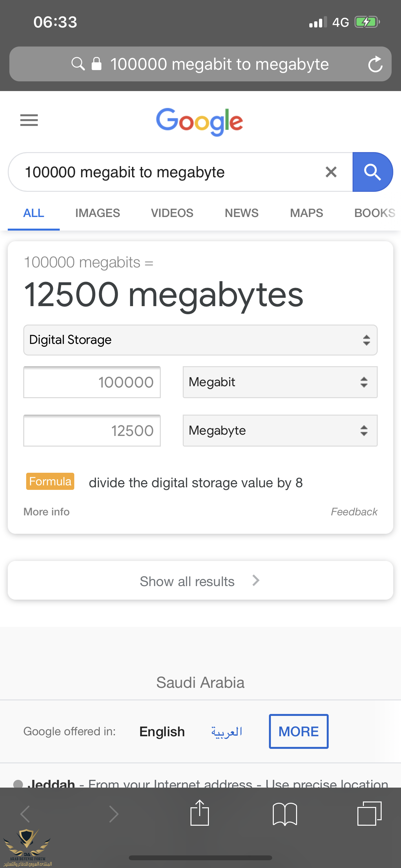Change the Megabit unit dropdown
Image resolution: width=401 pixels, height=868 pixels.
tap(280, 382)
